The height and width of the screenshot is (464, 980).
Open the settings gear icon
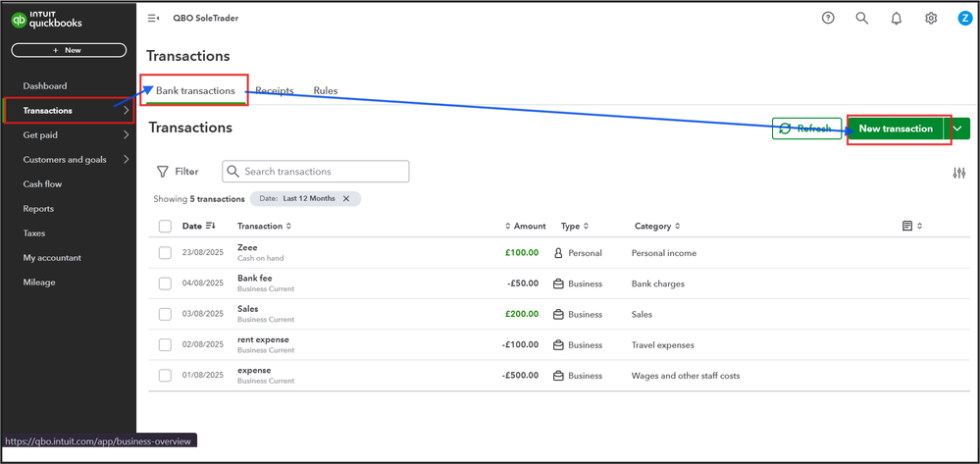pos(931,18)
